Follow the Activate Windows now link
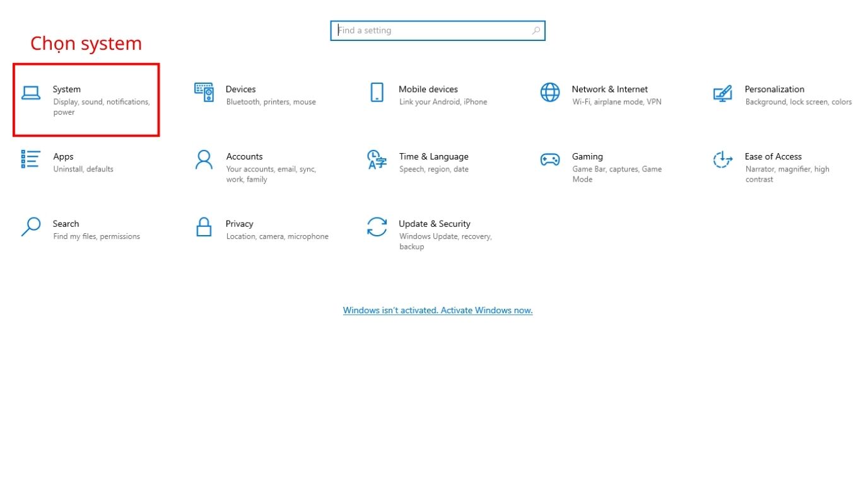The height and width of the screenshot is (484, 868). [438, 310]
